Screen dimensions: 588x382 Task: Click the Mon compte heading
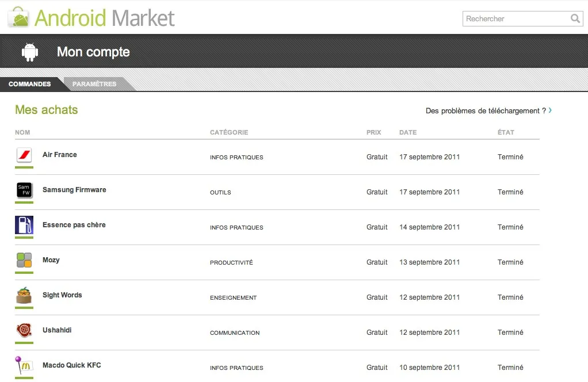point(93,52)
